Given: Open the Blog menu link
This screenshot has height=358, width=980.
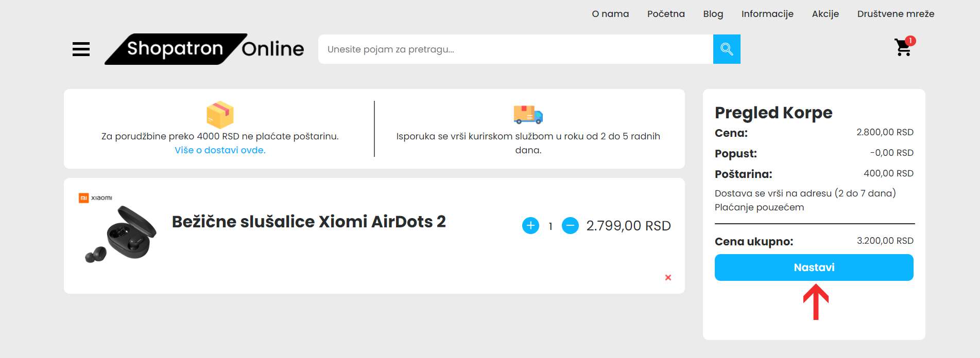Looking at the screenshot, I should click(713, 14).
